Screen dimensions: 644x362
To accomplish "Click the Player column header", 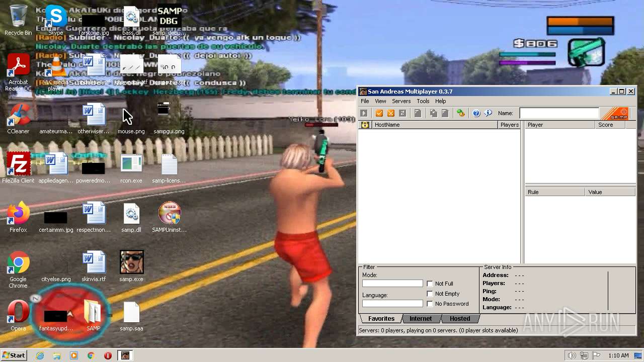I will coord(560,125).
